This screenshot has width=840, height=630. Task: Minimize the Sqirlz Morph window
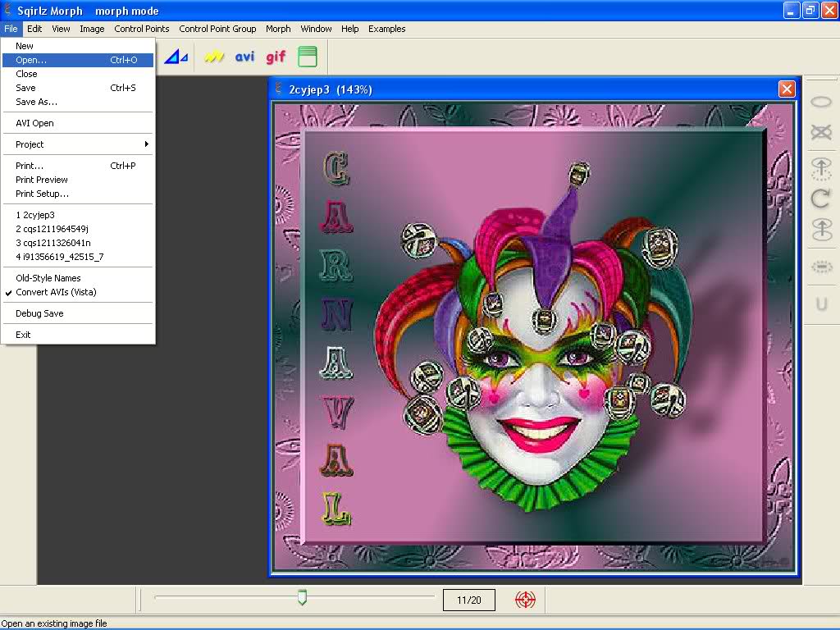click(x=792, y=10)
